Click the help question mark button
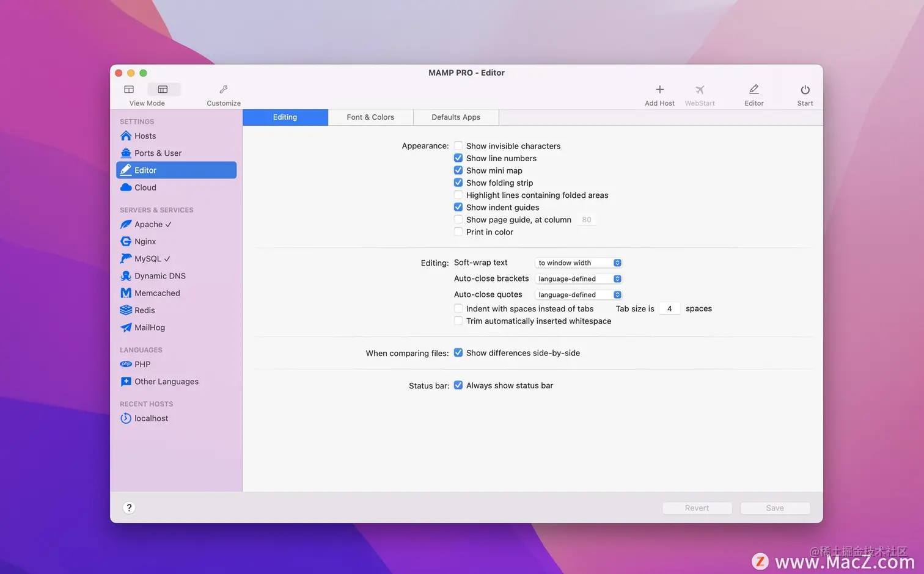This screenshot has height=574, width=924. point(129,507)
